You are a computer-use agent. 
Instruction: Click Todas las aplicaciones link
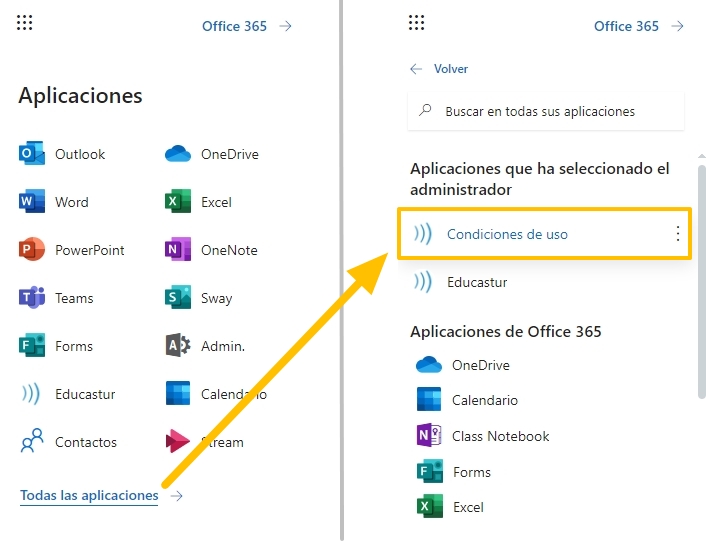(x=89, y=495)
